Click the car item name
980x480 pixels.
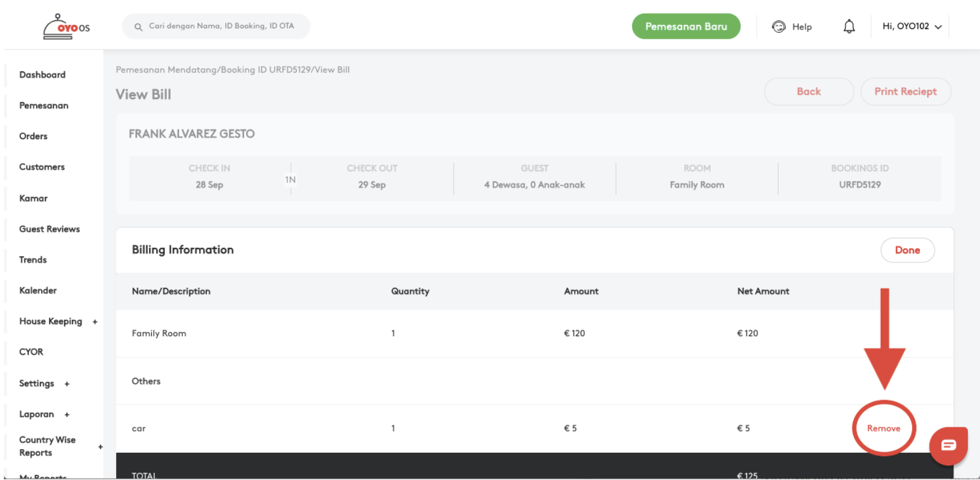coord(139,429)
